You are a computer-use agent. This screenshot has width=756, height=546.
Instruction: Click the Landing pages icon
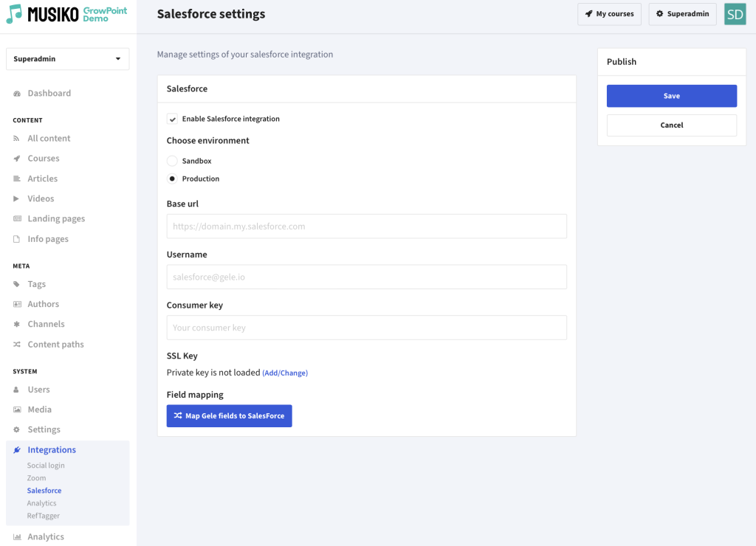click(18, 219)
